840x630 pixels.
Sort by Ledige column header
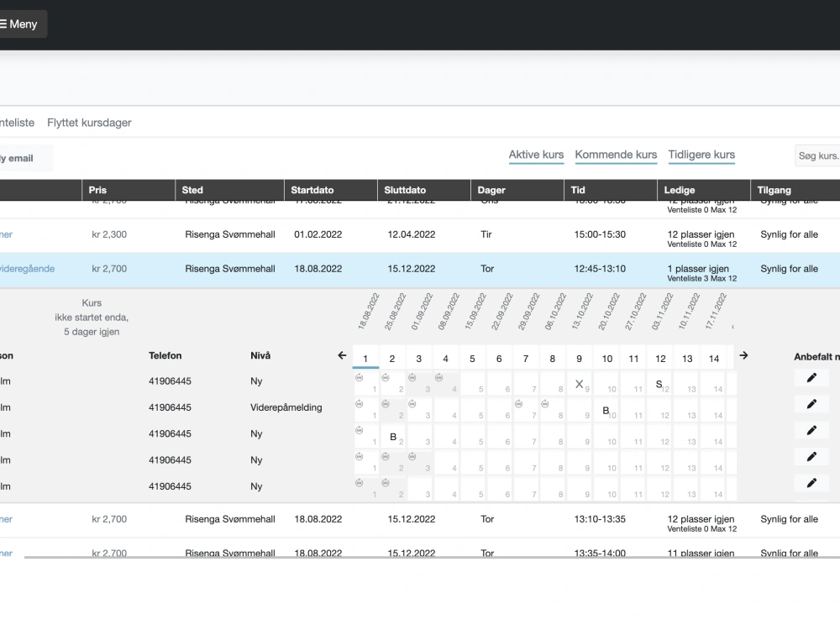click(703, 190)
